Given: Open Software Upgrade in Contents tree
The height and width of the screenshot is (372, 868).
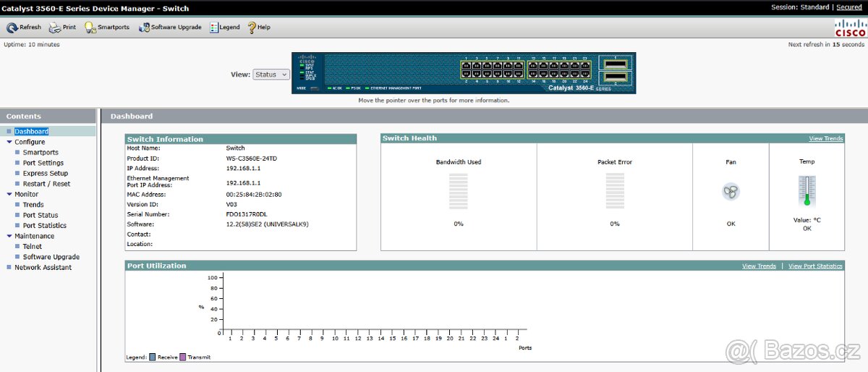Looking at the screenshot, I should pyautogui.click(x=51, y=257).
